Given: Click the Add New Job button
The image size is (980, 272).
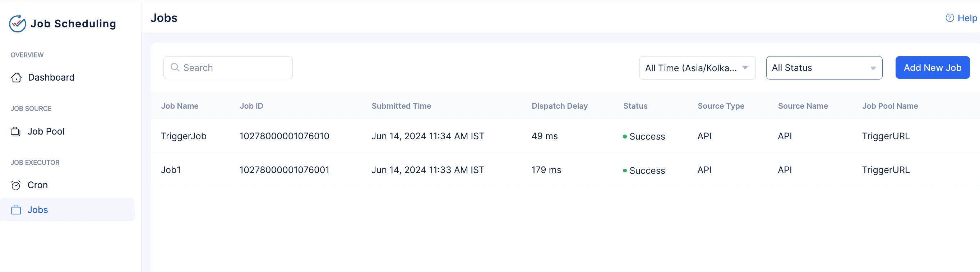Looking at the screenshot, I should coord(933,67).
